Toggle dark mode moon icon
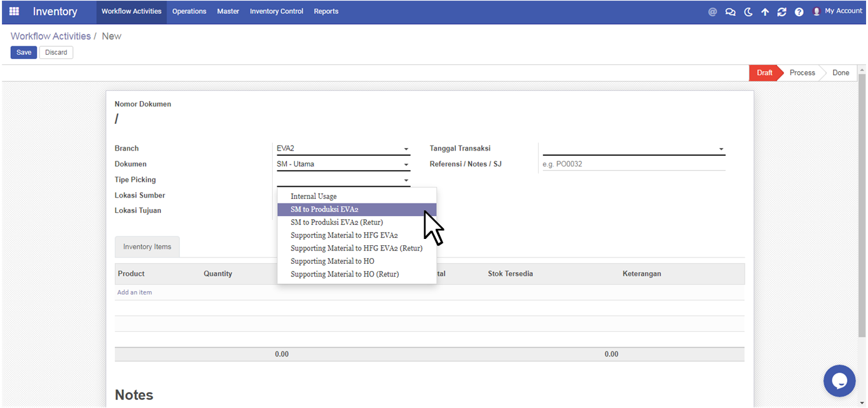This screenshot has width=868, height=408. (x=748, y=11)
